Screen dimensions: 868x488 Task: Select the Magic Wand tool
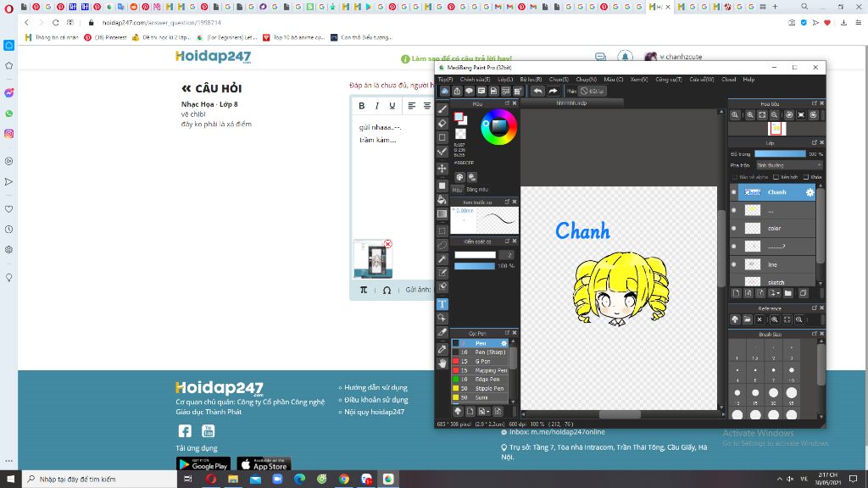[x=442, y=258]
